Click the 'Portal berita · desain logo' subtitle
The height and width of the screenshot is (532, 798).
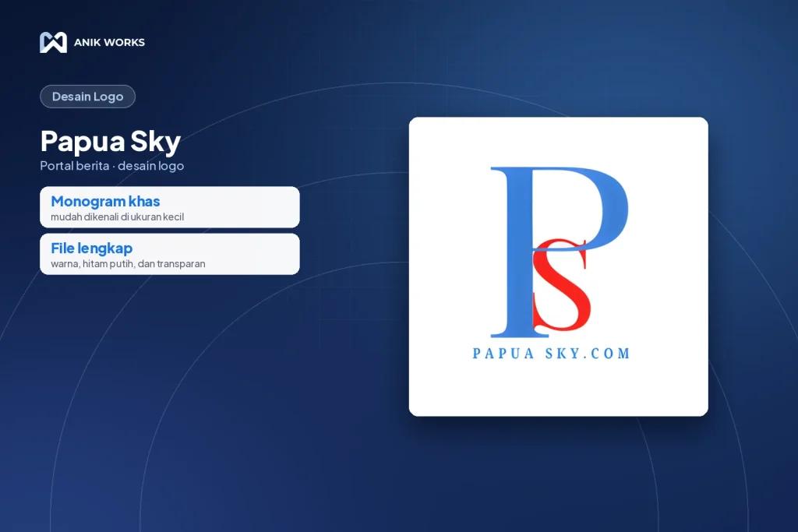112,166
